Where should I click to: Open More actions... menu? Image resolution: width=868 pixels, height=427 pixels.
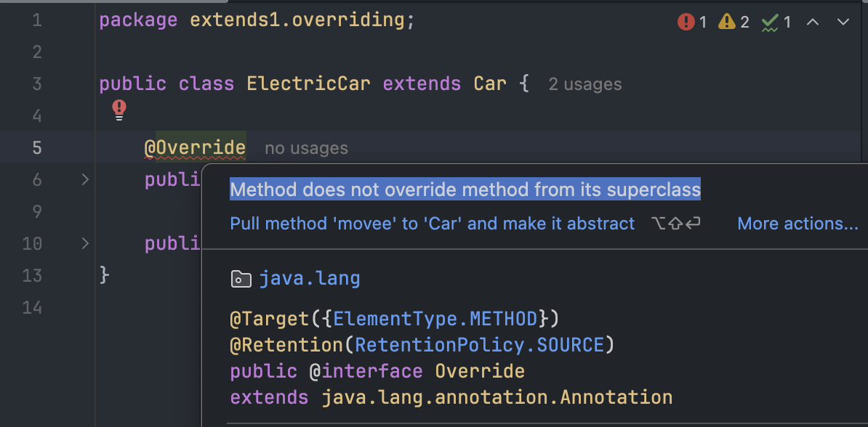797,224
